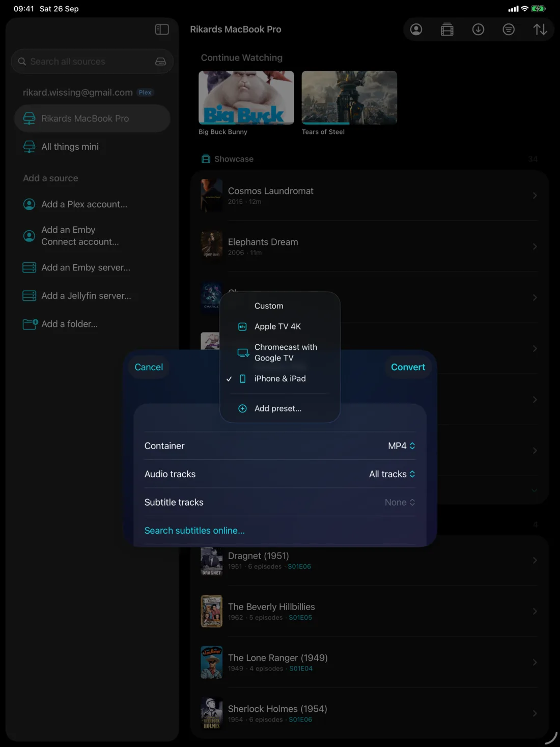Choose the Apple TV 4K preset
560x747 pixels.
click(x=280, y=326)
